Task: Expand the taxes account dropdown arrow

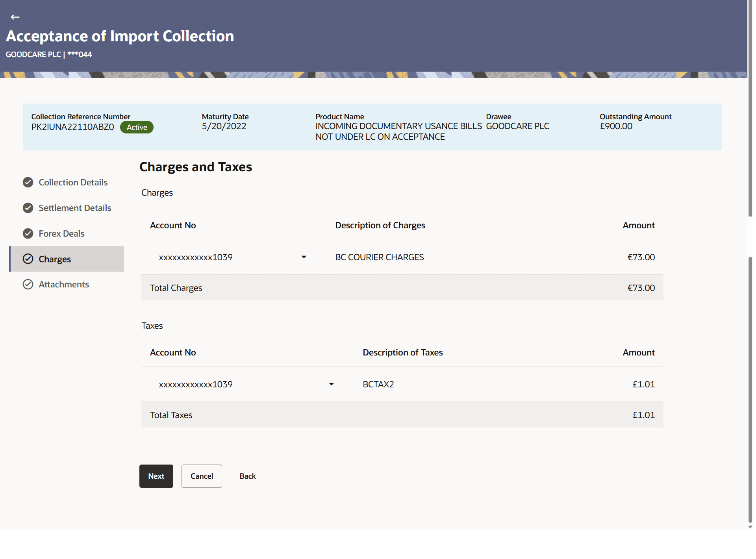Action: (x=331, y=384)
